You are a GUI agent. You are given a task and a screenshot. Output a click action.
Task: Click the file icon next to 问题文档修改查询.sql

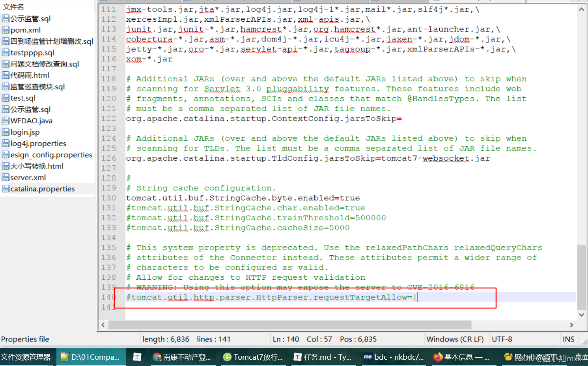(6, 64)
